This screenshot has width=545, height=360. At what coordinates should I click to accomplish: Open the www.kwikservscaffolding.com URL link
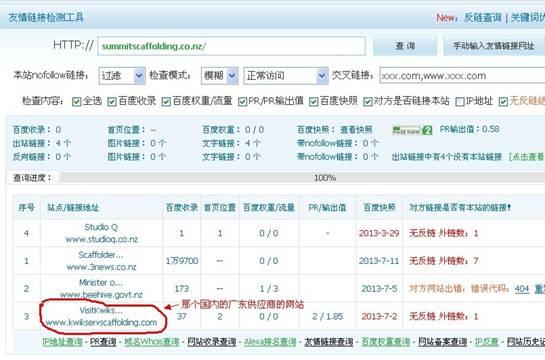pyautogui.click(x=101, y=322)
